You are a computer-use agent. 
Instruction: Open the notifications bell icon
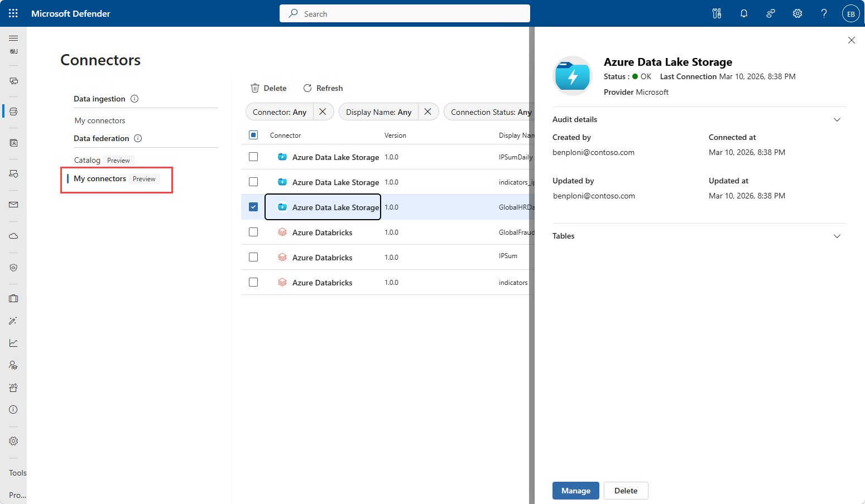[x=744, y=13]
